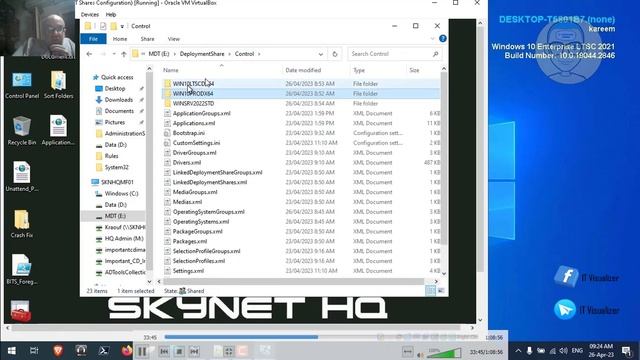
Task: Click the previous track button in player
Action: point(164,351)
